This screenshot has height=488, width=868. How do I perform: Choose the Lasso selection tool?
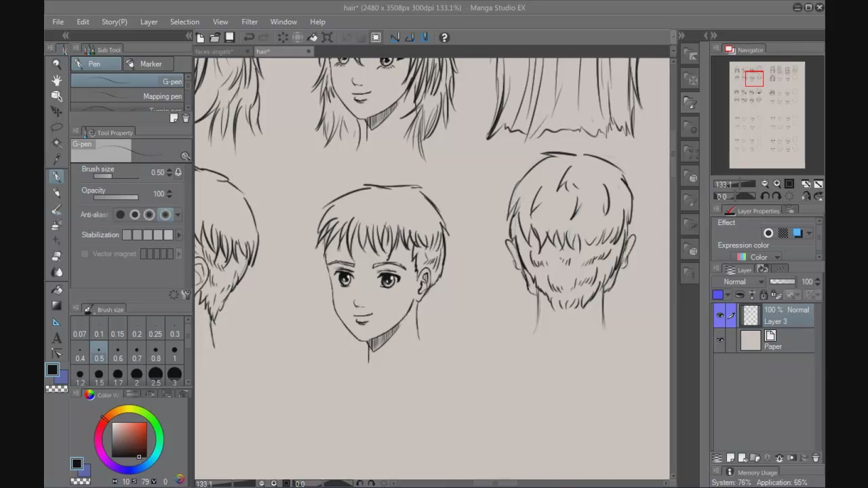coord(57,127)
